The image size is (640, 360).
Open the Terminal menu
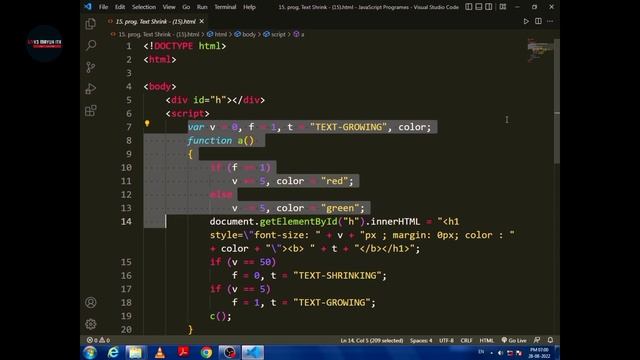coord(225,7)
